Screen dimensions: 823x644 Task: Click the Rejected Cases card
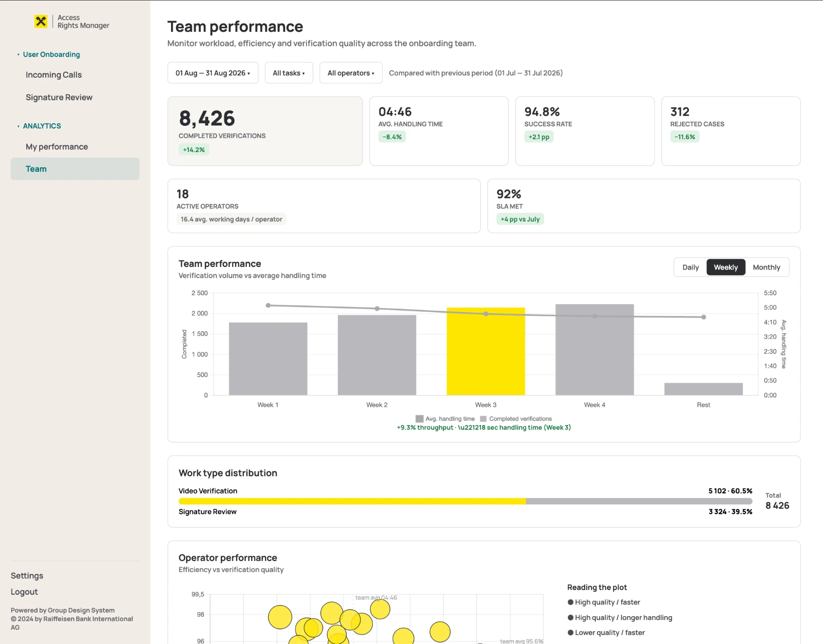731,131
